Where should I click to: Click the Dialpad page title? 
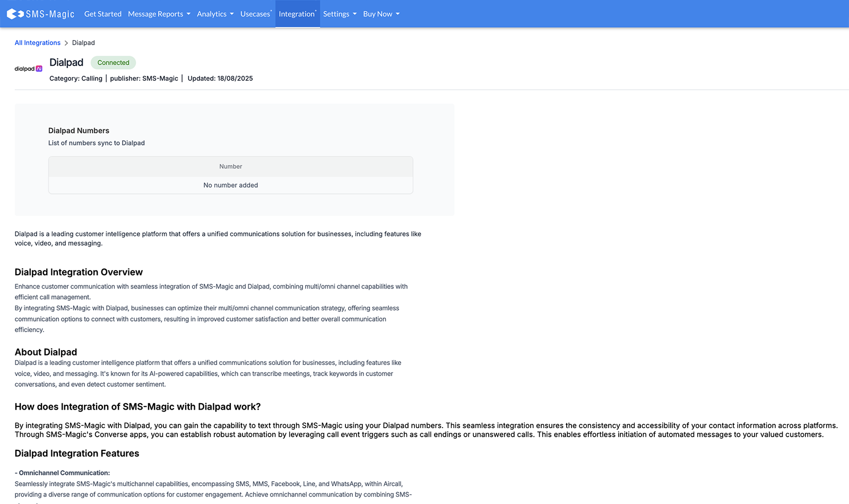66,63
